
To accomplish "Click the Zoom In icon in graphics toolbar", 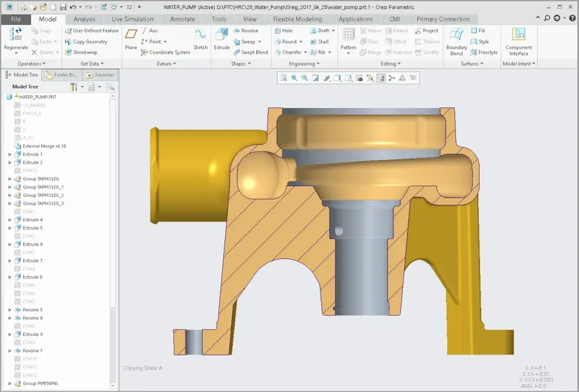I will point(294,78).
